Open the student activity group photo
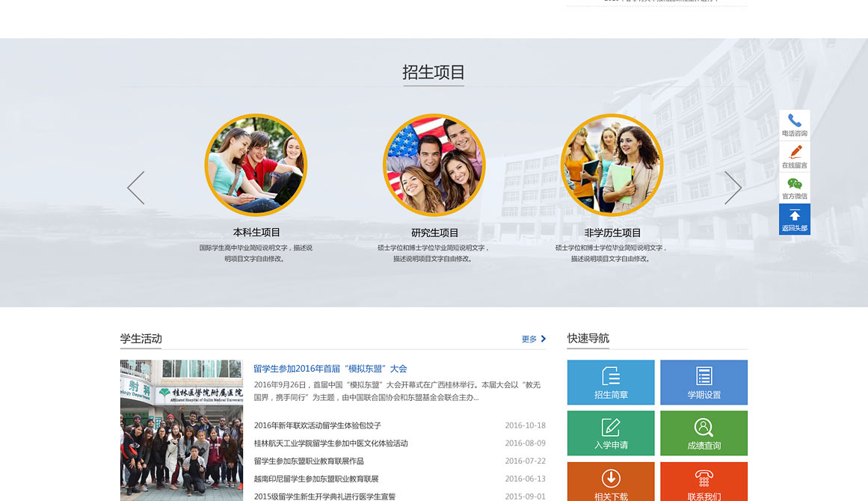Screen dimensions: 868x501 (182, 431)
